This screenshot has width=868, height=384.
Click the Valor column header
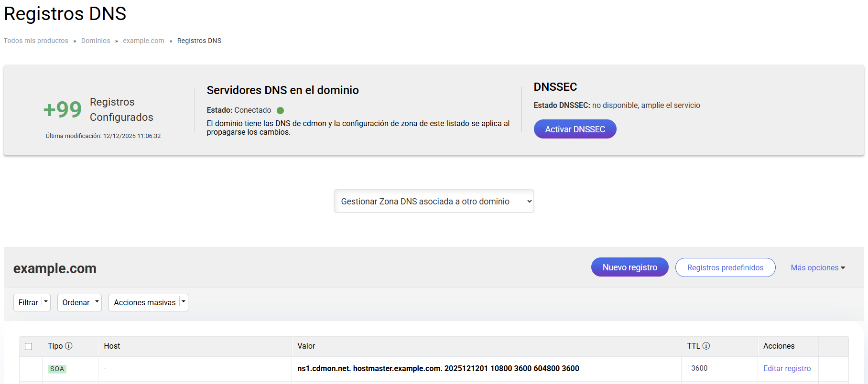pyautogui.click(x=306, y=346)
